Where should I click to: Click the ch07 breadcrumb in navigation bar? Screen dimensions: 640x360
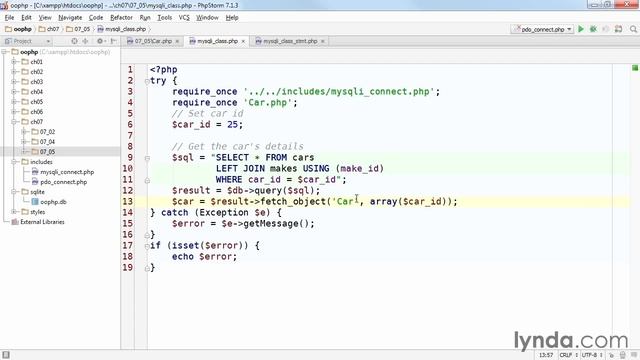click(49, 29)
